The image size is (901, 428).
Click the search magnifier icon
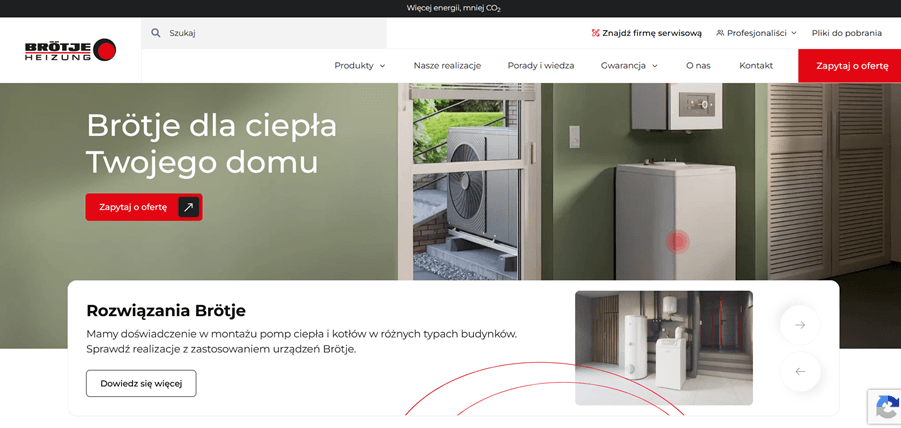click(155, 33)
